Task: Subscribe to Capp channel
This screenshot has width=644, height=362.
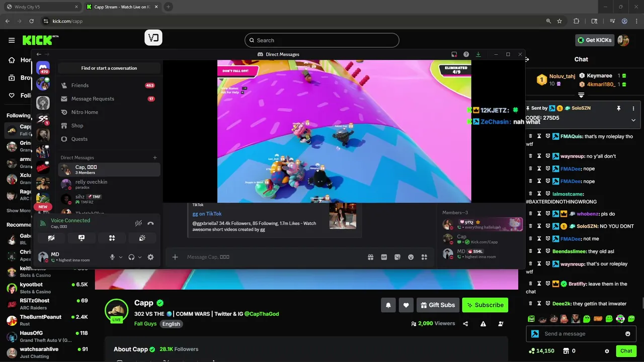Action: pyautogui.click(x=485, y=305)
